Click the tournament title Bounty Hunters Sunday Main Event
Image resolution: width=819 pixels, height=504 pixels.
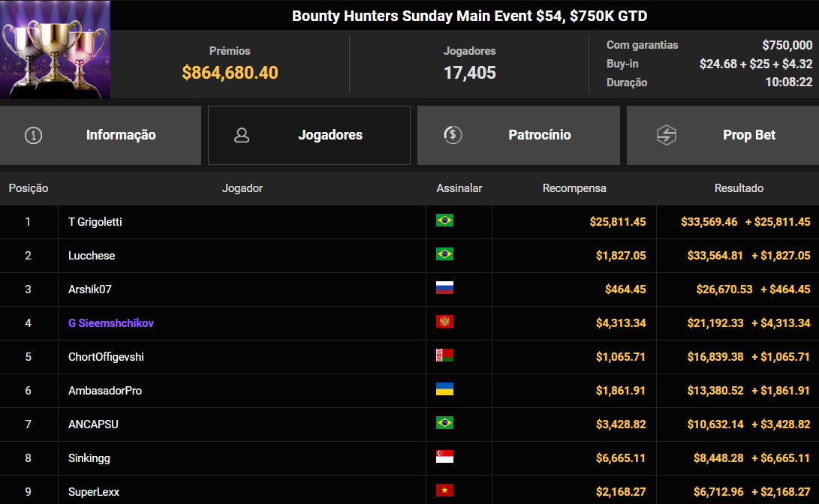(470, 16)
